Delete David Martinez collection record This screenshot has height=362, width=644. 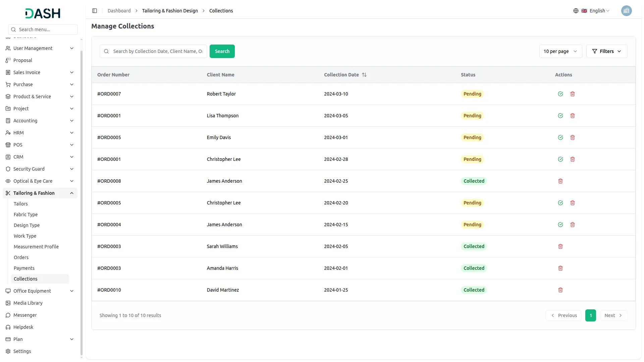tap(560, 290)
